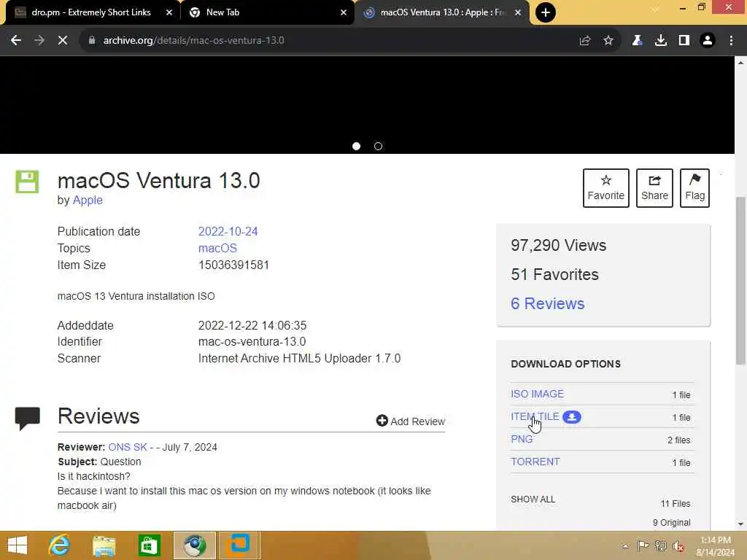Flag this item
This screenshot has height=560, width=747.
pyautogui.click(x=694, y=188)
